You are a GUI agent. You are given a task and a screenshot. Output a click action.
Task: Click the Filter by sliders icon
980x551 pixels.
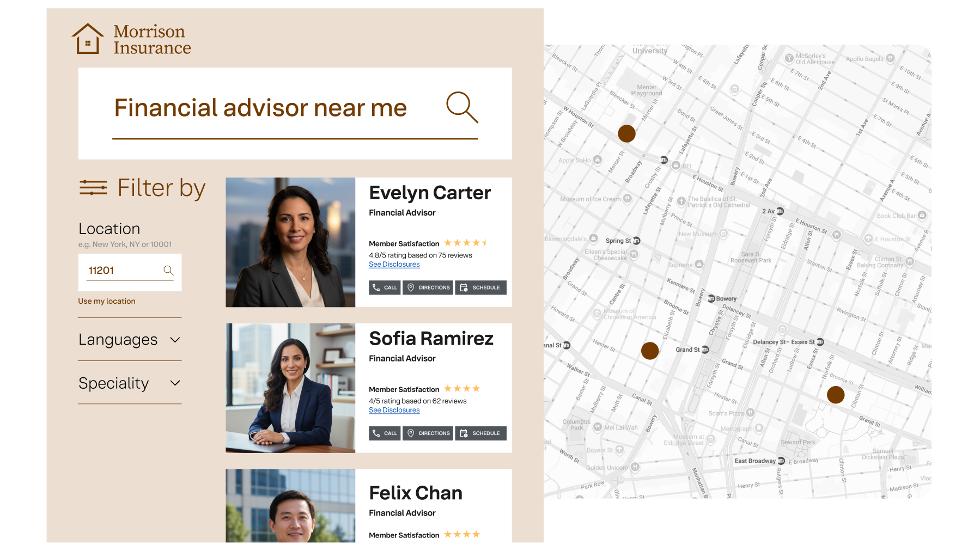click(93, 187)
